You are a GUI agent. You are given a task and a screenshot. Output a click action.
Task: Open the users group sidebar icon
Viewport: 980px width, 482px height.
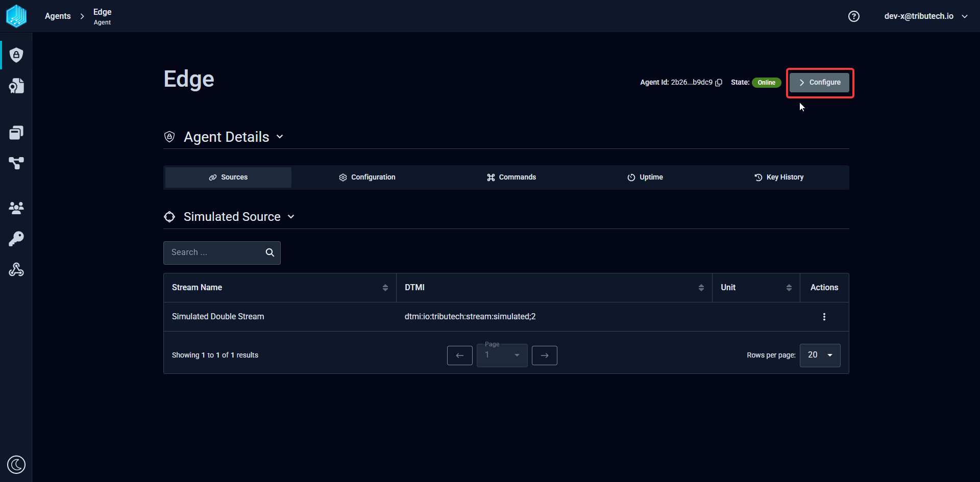[x=16, y=208]
